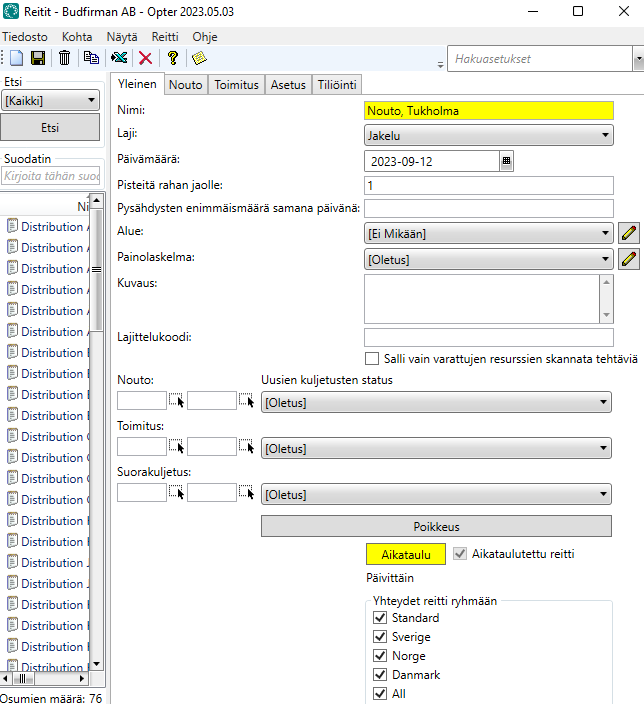Enable Salli vain varattujen resurssien checkbox
This screenshot has height=704, width=644.
point(372,359)
